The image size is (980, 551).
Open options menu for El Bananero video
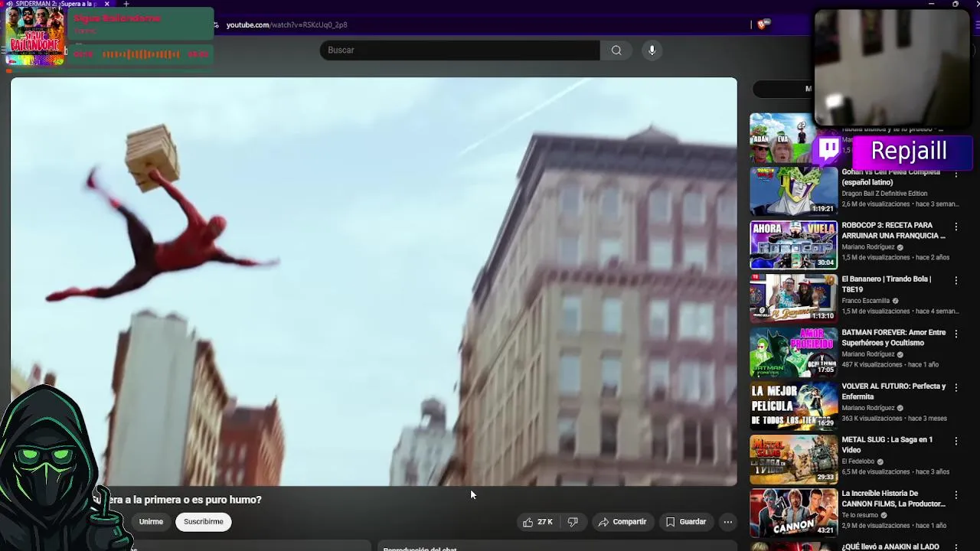(x=956, y=281)
